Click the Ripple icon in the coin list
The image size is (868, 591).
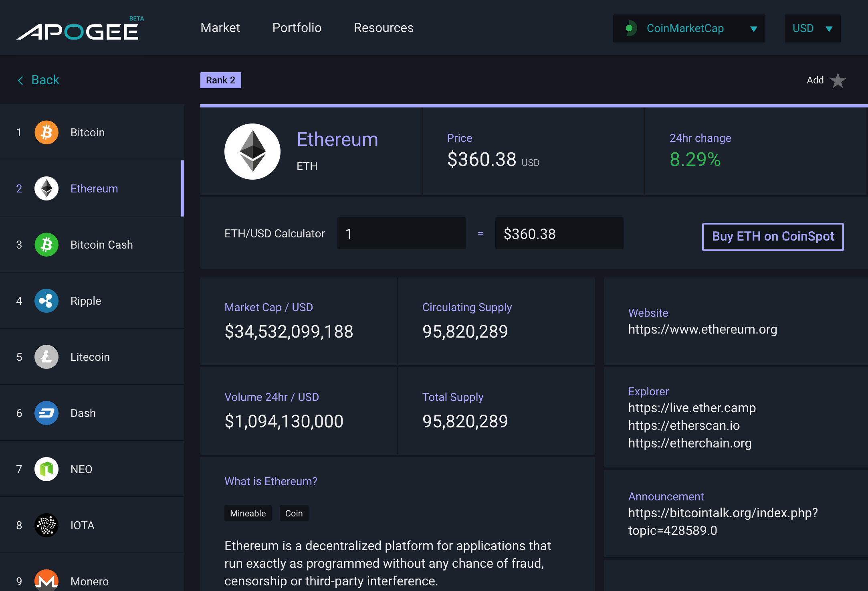[46, 301]
